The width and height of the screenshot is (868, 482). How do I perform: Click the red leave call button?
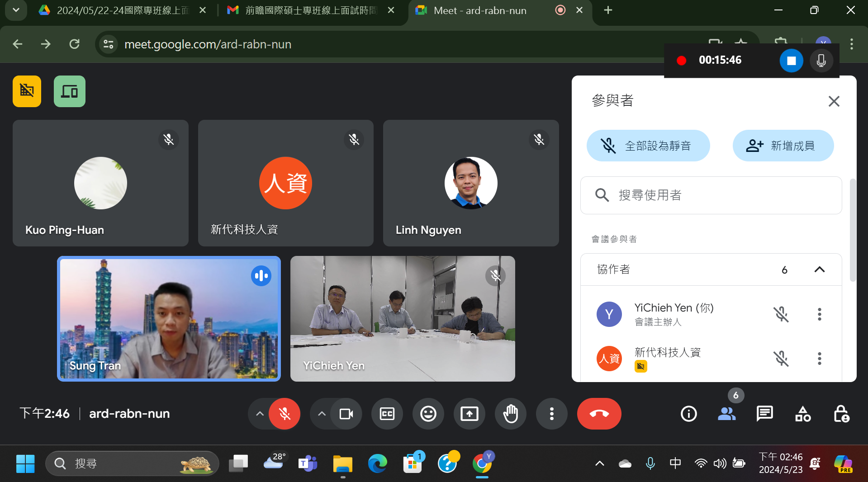[599, 414]
